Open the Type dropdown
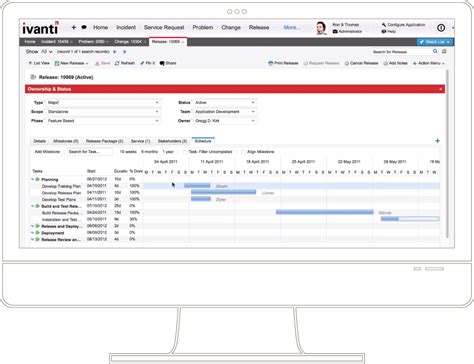 pyautogui.click(x=157, y=103)
